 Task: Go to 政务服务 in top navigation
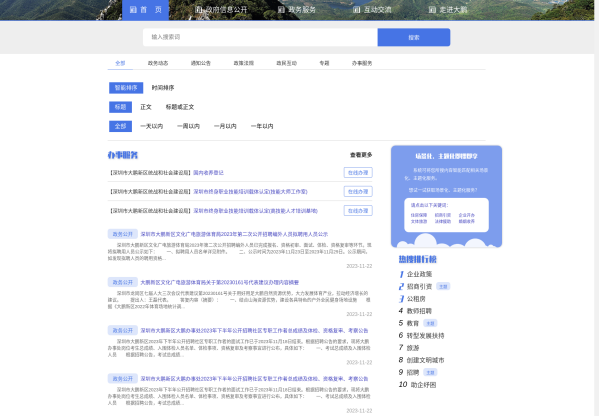pos(296,10)
